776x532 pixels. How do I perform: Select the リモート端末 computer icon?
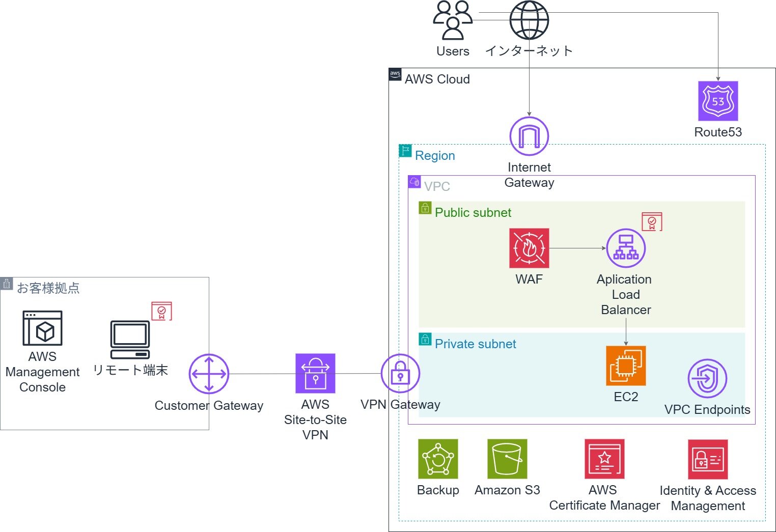[130, 340]
